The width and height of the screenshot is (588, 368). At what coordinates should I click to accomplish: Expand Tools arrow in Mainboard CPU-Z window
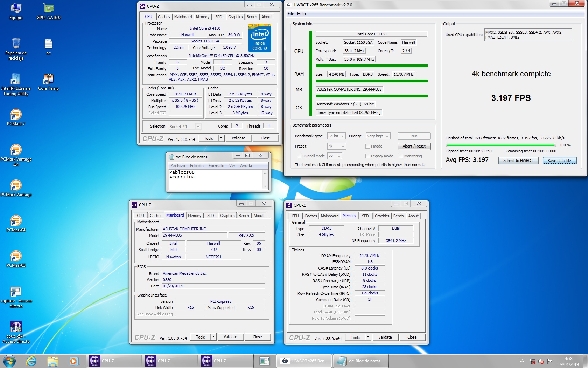pos(213,337)
